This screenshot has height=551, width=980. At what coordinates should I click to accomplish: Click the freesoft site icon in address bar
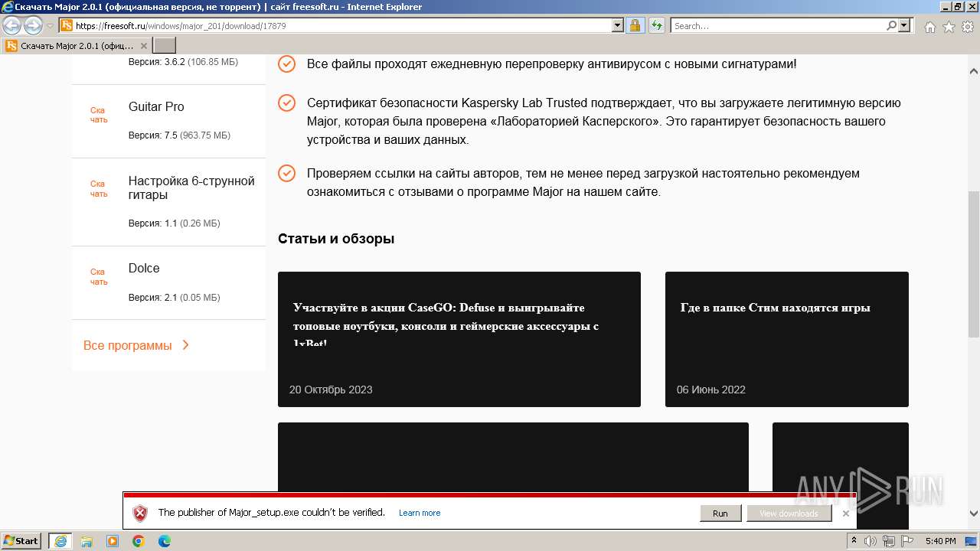click(67, 25)
